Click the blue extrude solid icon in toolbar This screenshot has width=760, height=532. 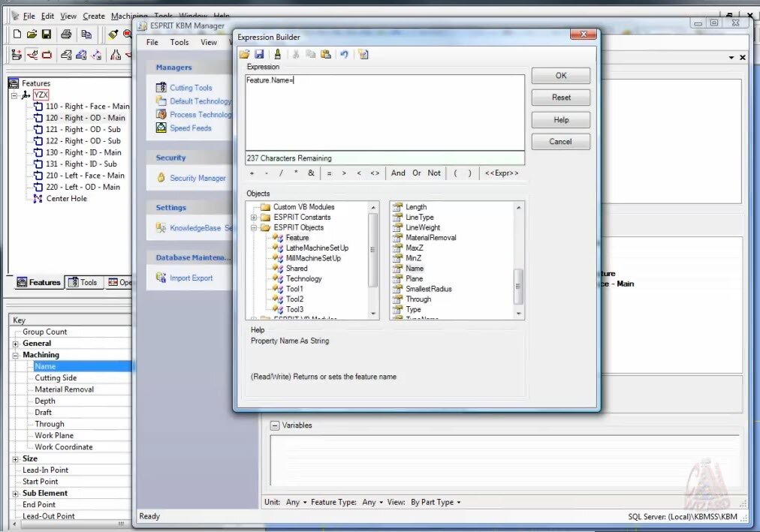coord(81,55)
